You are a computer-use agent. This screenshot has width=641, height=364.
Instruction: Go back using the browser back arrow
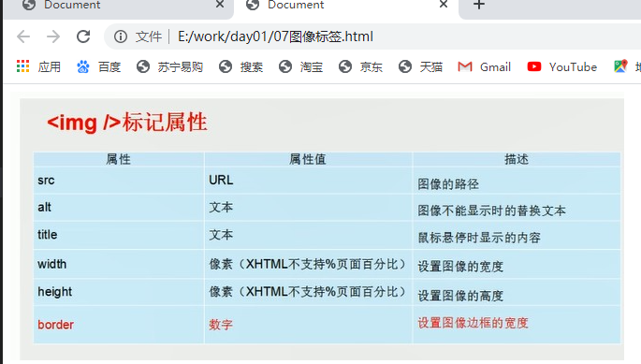tap(23, 36)
